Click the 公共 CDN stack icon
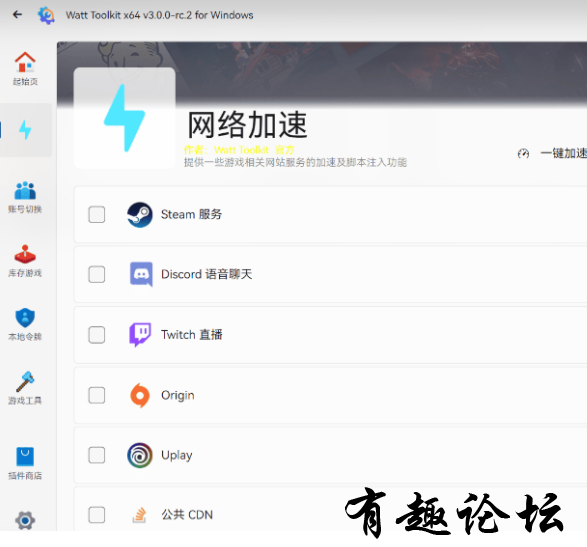The width and height of the screenshot is (587, 547). click(140, 515)
